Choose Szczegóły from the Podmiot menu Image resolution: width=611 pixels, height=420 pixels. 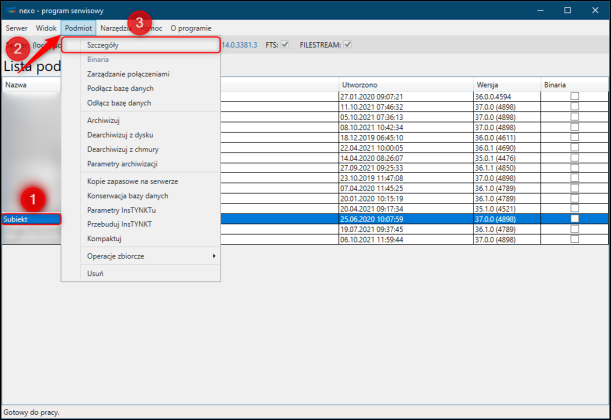tap(103, 45)
